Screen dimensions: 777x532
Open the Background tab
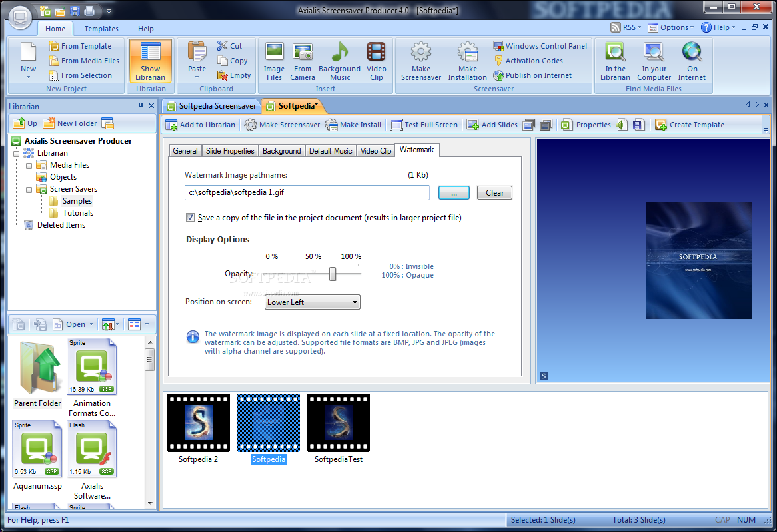[281, 151]
